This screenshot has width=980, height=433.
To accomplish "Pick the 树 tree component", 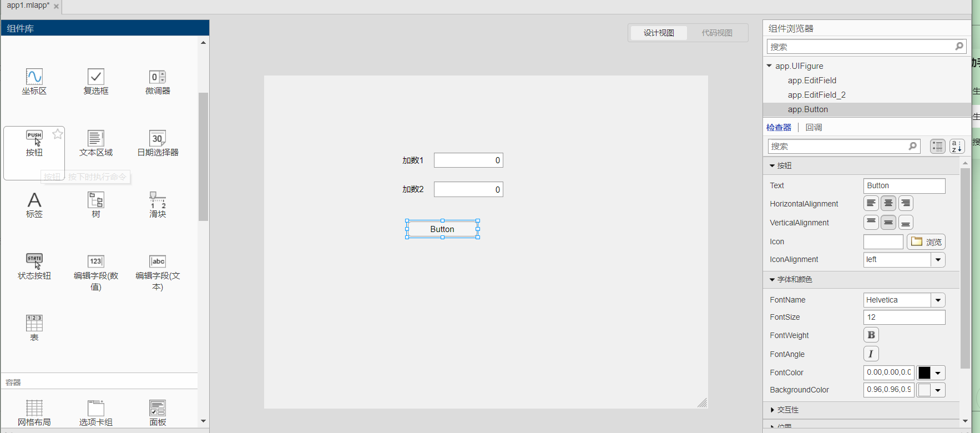I will pyautogui.click(x=96, y=205).
